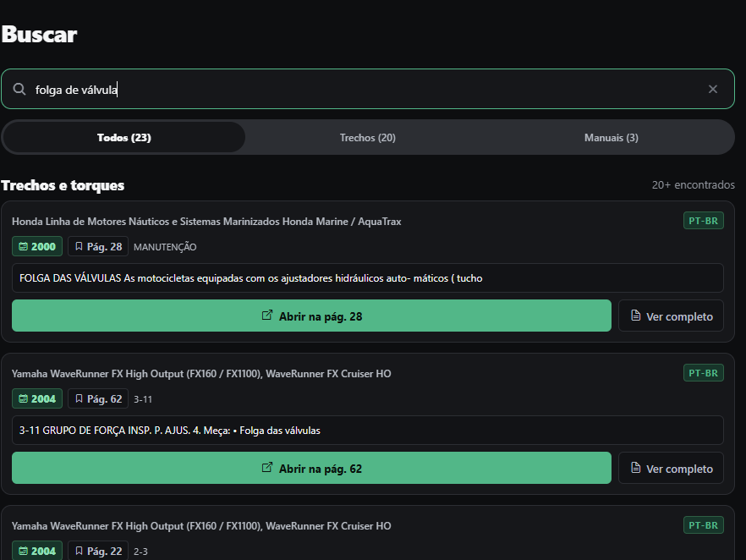746x560 pixels.
Task: Click Trechos e torques heading
Action: click(x=63, y=185)
